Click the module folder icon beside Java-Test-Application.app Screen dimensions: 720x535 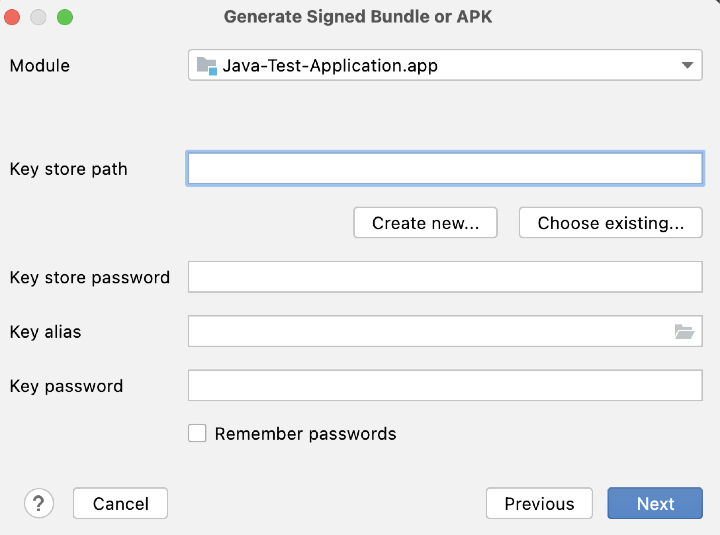coord(207,66)
